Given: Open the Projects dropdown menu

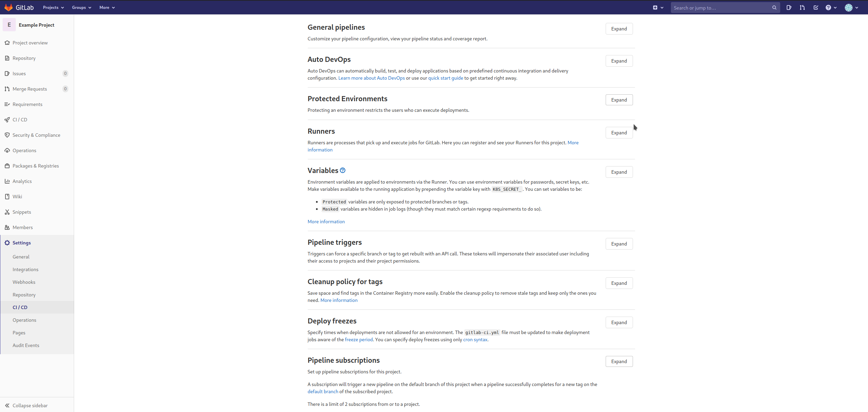Looking at the screenshot, I should click(x=53, y=8).
